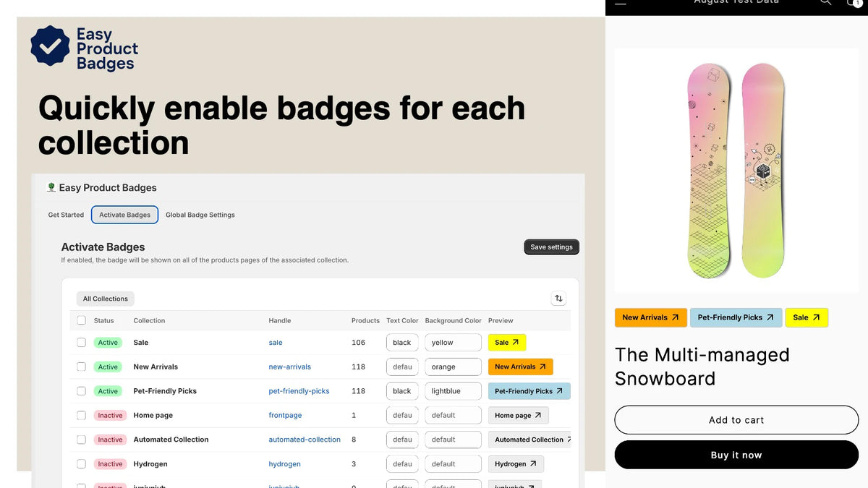Open the All Collections filter
The width and height of the screenshot is (868, 488).
click(x=105, y=299)
